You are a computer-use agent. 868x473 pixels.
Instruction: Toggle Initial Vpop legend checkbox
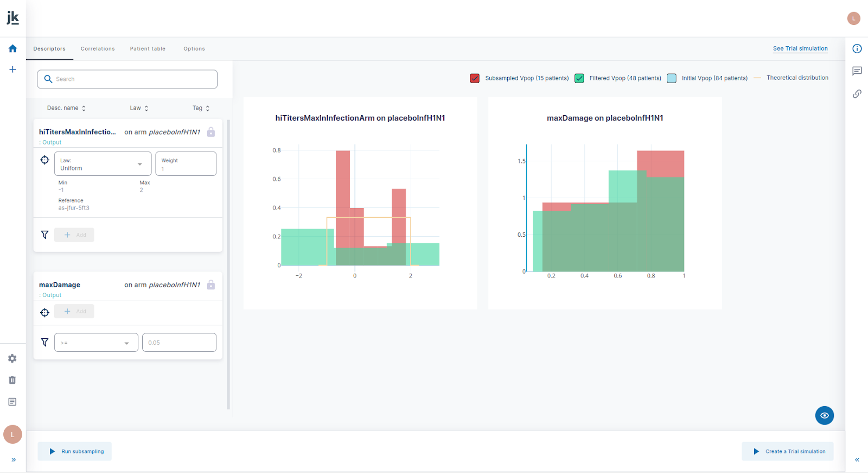coord(672,78)
